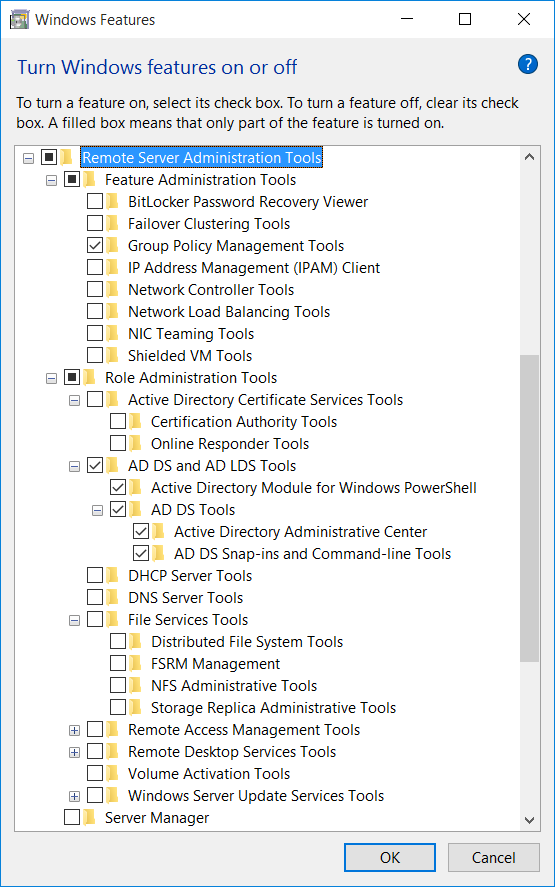The width and height of the screenshot is (555, 887).
Task: Select the Network Load Balancing Tools item
Action: tap(229, 312)
